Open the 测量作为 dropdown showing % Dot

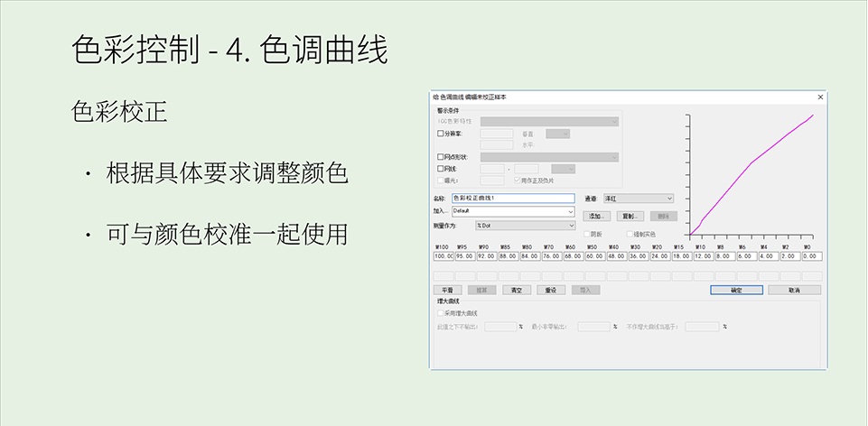pyautogui.click(x=525, y=225)
